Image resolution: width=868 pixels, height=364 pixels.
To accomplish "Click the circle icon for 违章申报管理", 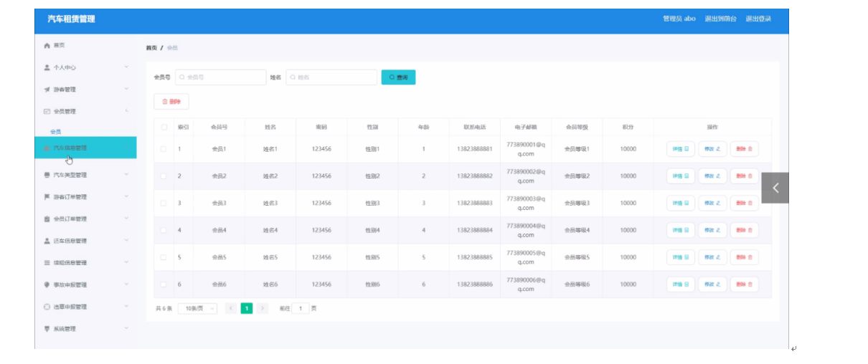I will click(x=47, y=307).
